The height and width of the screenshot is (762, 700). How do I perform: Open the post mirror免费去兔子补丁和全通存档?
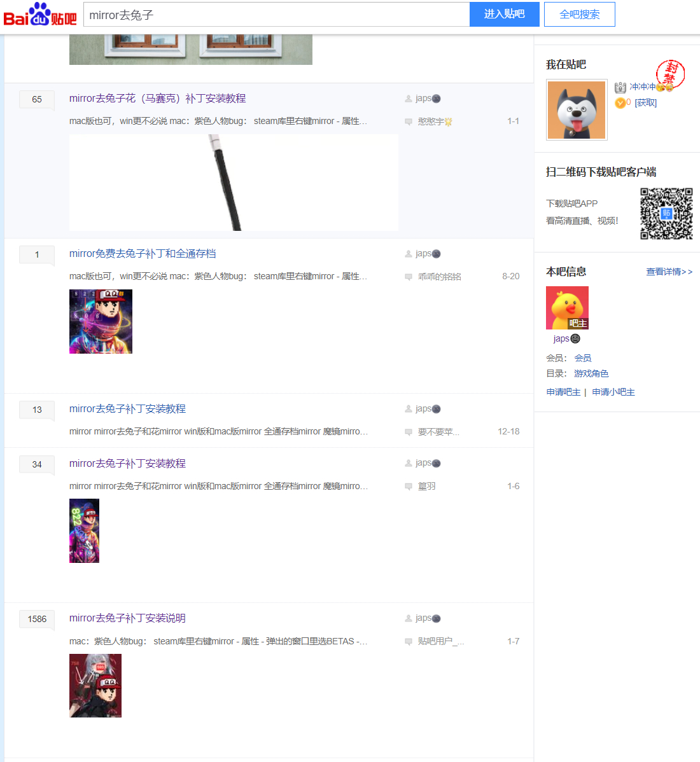coord(143,254)
